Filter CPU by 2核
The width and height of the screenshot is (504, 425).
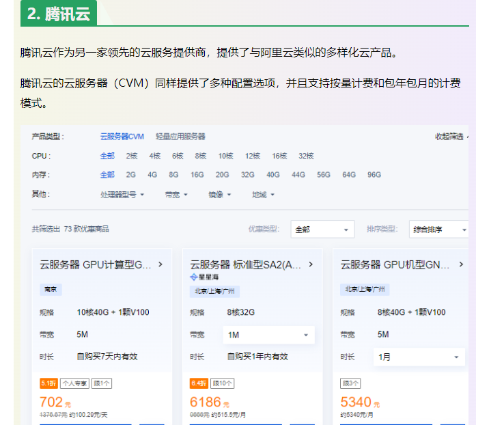coord(132,156)
